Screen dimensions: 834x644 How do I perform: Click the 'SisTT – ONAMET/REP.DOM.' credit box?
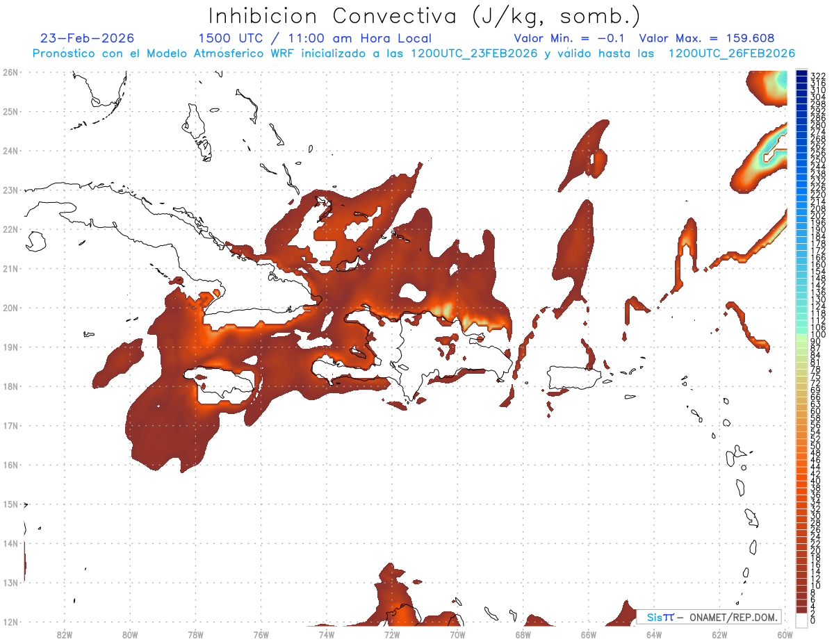pos(709,617)
